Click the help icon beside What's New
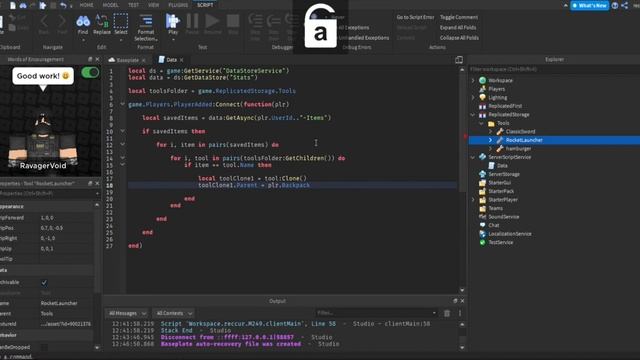Viewport: 640px width, 360px height. click(x=615, y=6)
